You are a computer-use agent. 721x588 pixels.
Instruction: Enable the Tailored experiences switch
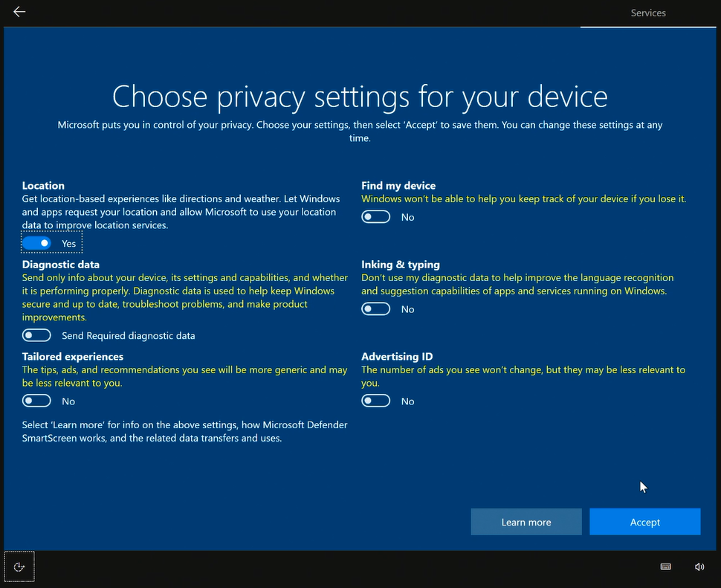(36, 401)
